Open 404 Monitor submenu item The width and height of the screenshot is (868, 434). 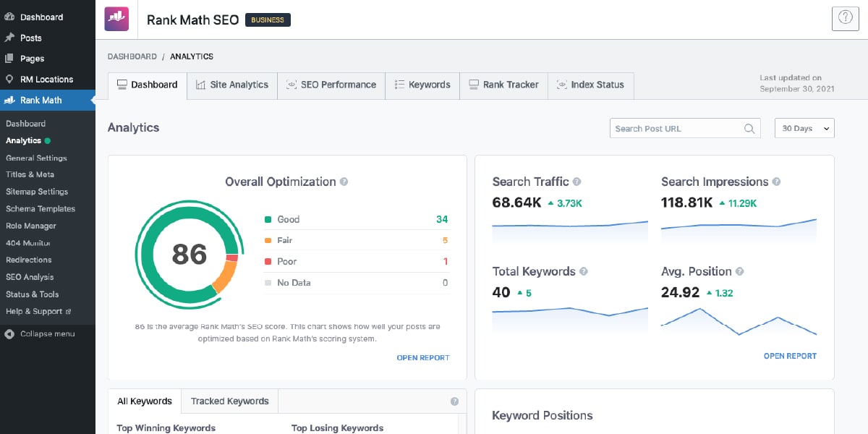[28, 243]
